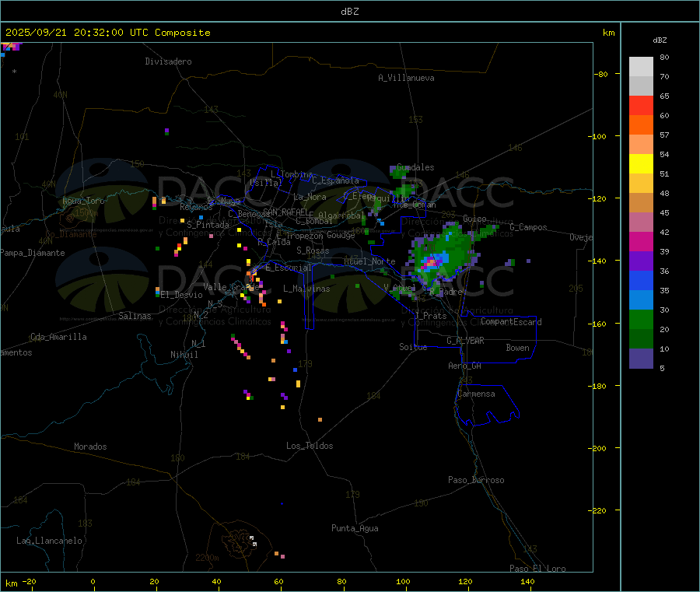Click the Nihuil map label
The image size is (700, 592).
(x=184, y=355)
